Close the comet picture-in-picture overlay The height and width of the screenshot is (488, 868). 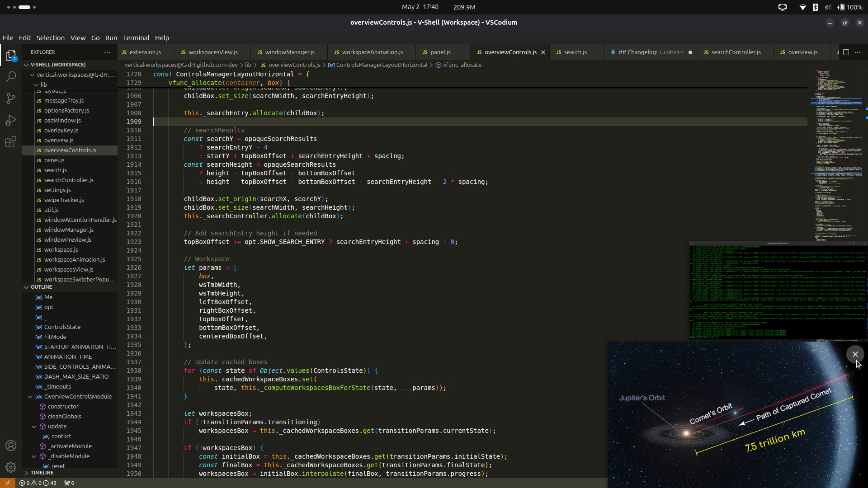coord(855,354)
